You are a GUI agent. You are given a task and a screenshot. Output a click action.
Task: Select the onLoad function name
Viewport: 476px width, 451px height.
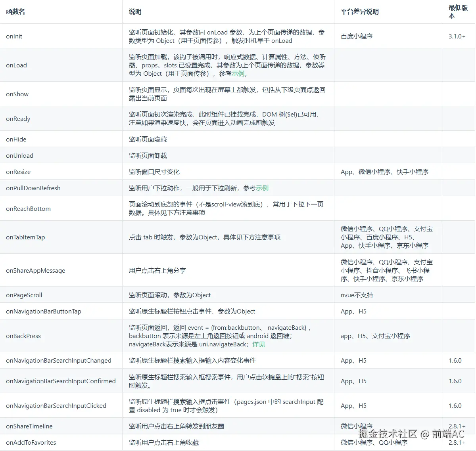(16, 65)
